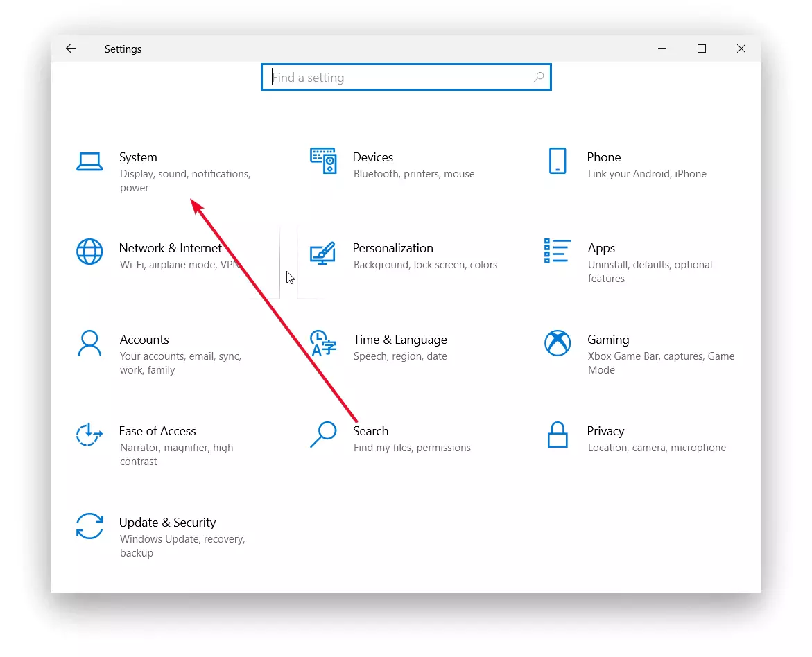Open the Accounts title

(x=144, y=340)
